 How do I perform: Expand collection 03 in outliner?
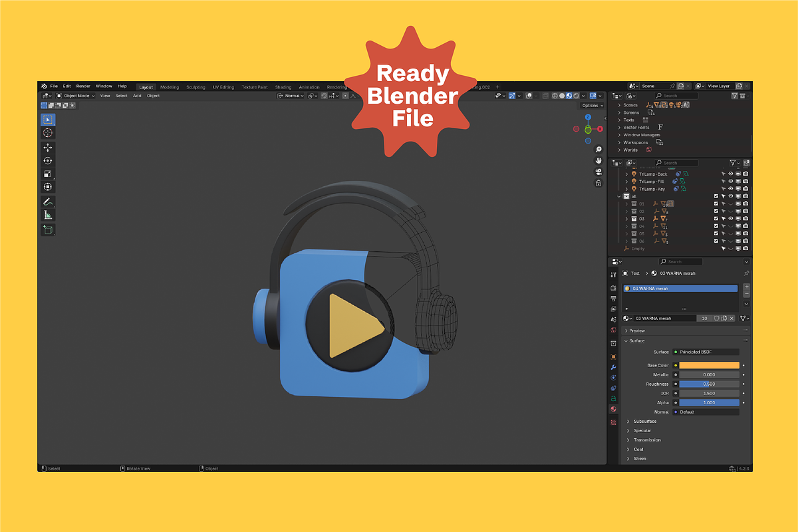click(x=626, y=219)
